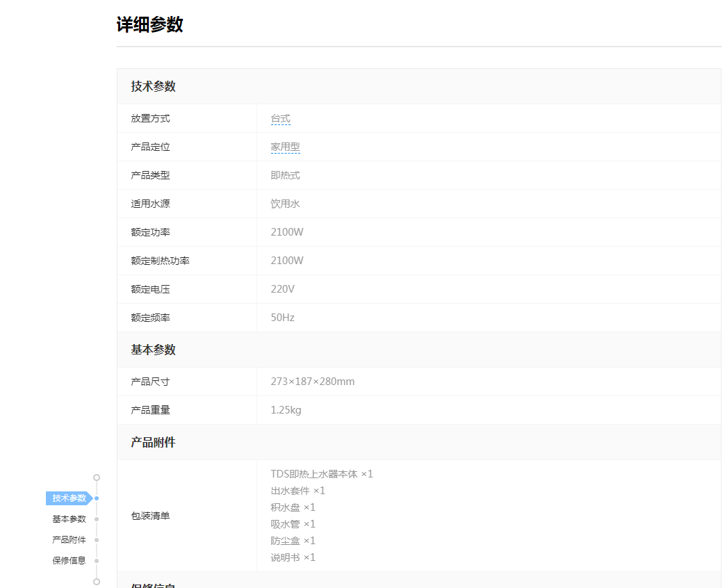Click the bottom circle of the side timeline

[x=97, y=582]
